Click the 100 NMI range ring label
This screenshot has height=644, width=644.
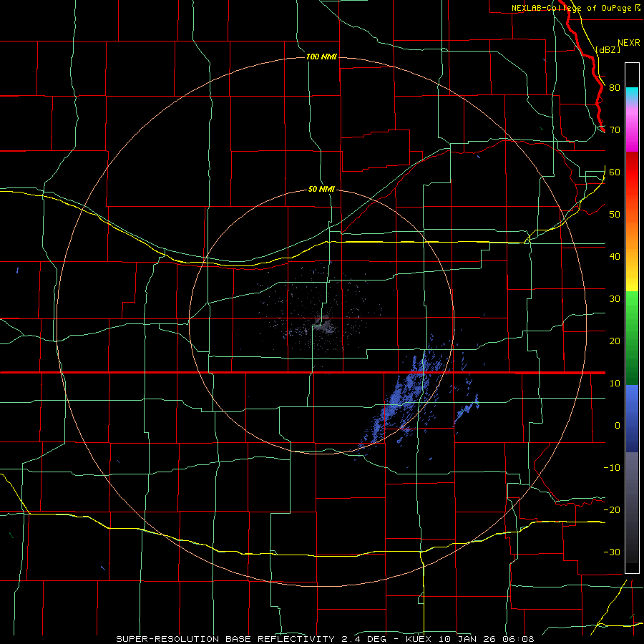(x=321, y=57)
